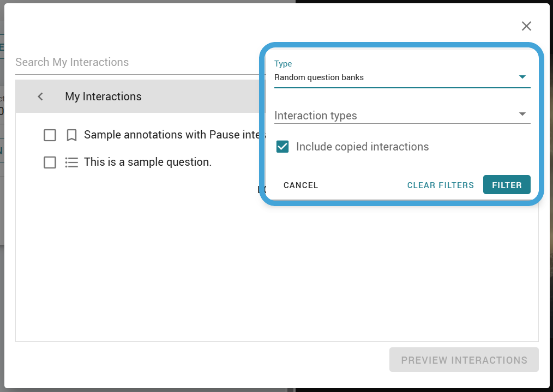The height and width of the screenshot is (392, 553).
Task: Tick checkbox for This is a sample question
Action: pos(50,162)
